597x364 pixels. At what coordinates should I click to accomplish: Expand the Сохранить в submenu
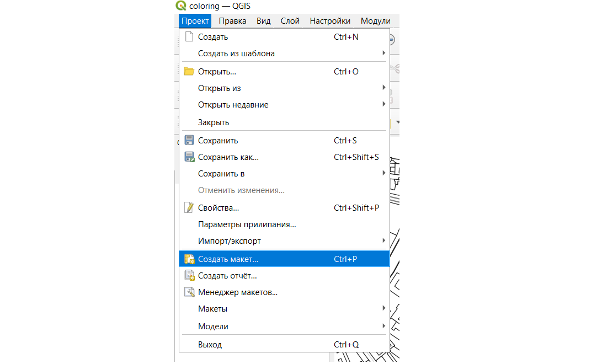284,174
